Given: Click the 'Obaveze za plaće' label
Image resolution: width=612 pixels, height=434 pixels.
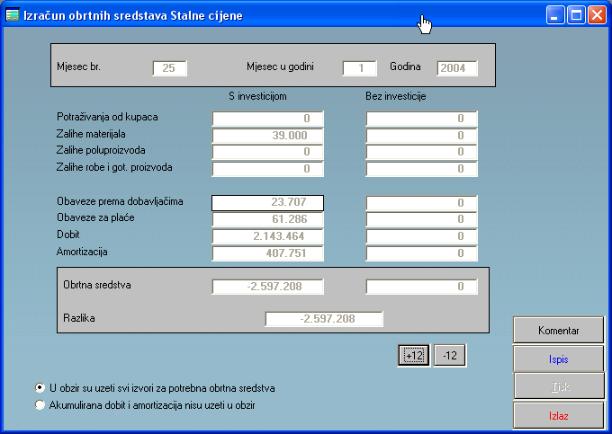Looking at the screenshot, I should tap(96, 217).
